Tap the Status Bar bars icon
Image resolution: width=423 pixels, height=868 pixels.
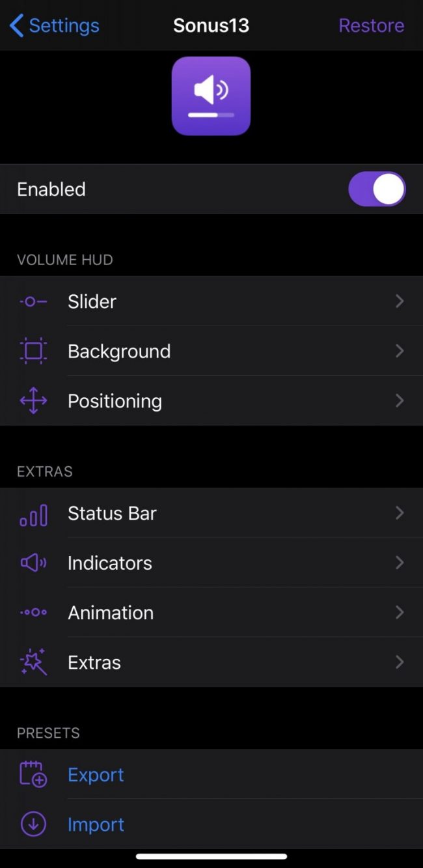tap(33, 514)
